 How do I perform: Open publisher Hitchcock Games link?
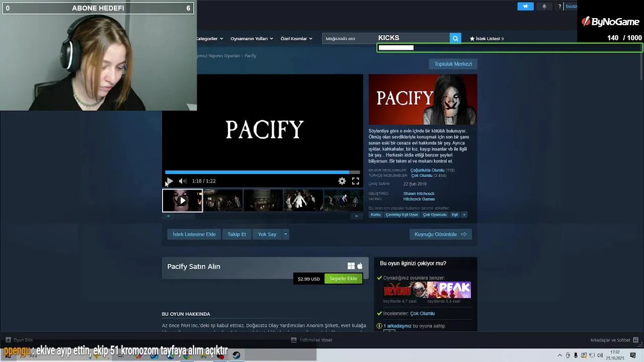coord(419,199)
